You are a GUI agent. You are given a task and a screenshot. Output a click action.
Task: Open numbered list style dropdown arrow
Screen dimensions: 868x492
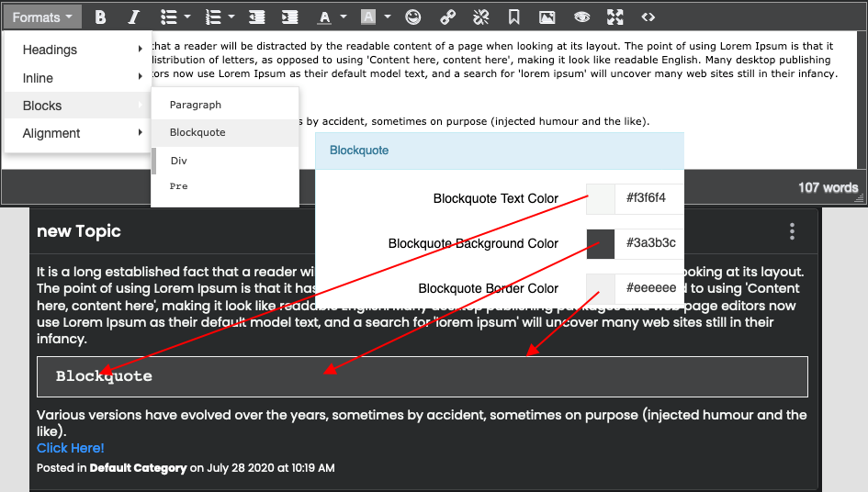tap(231, 17)
